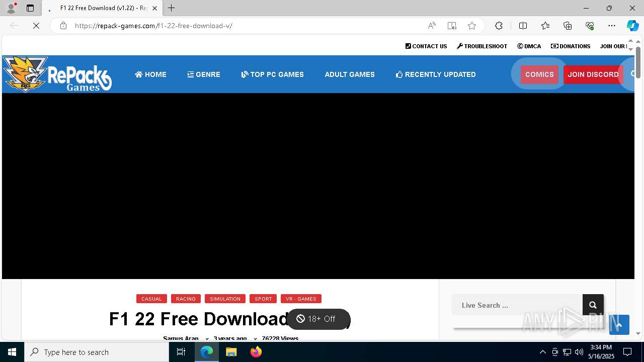This screenshot has width=644, height=362.
Task: Open tab actions menu icon
Action: coord(30,8)
